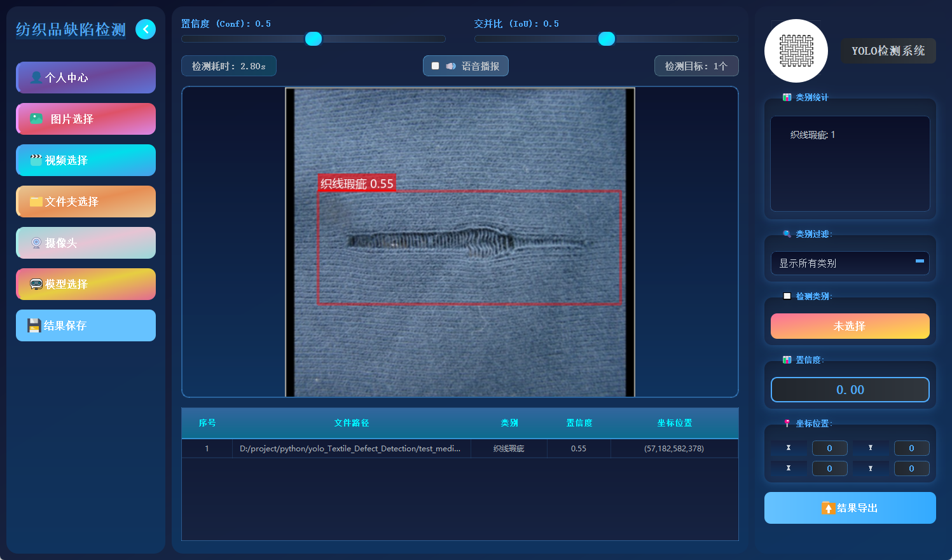Screen dimensions: 952x560
Task: Click 结果导出 export results button
Action: [850, 508]
